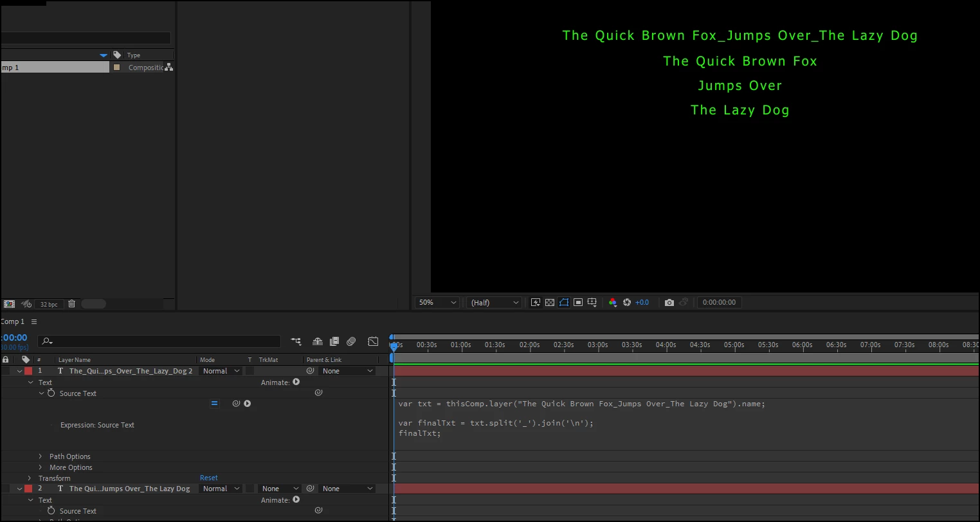This screenshot has width=980, height=522.
Task: Open the Comp 1 timeline panel menu
Action: [x=34, y=321]
